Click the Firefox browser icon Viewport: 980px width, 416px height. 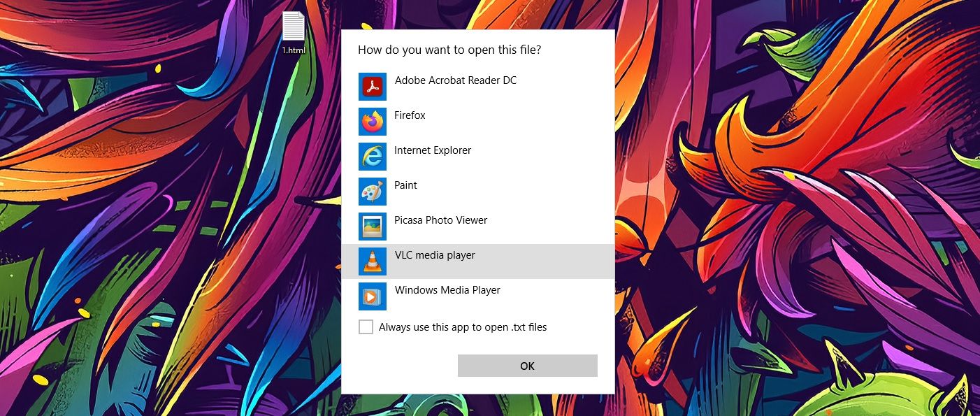[x=372, y=122]
